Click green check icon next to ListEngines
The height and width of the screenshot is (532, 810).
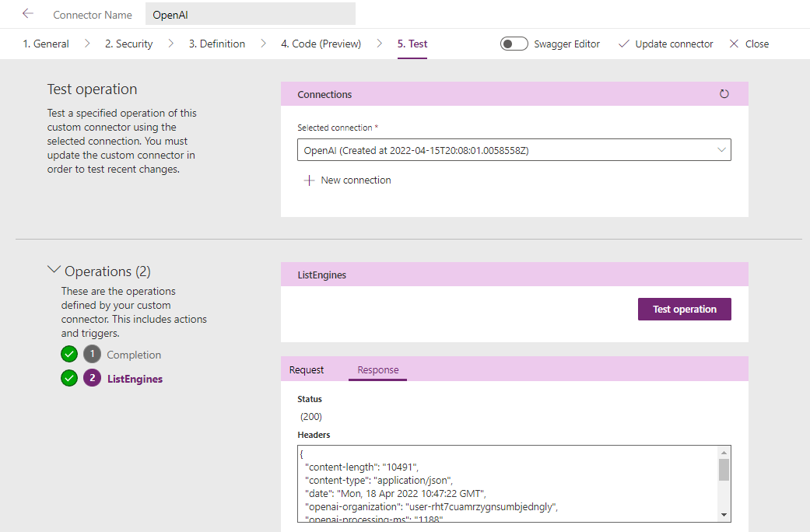pos(69,379)
